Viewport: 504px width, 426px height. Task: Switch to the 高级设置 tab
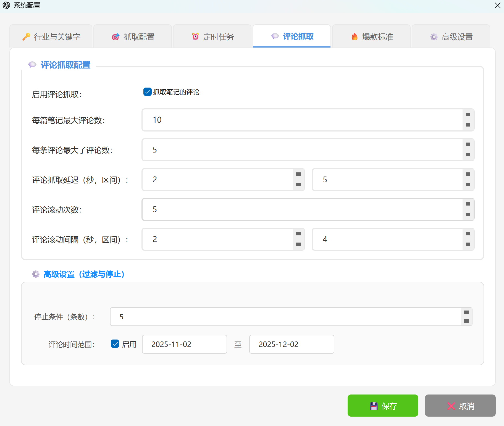[451, 37]
